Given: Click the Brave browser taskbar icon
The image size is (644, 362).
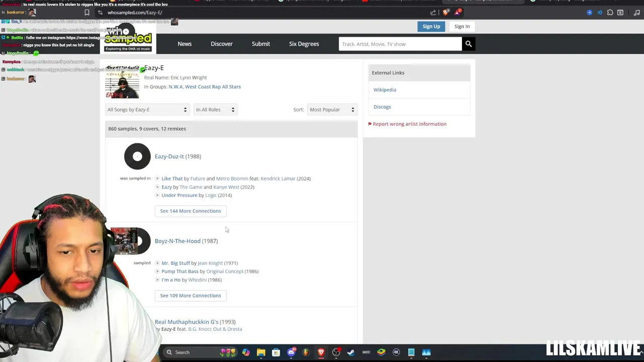Looking at the screenshot, I should coord(321,352).
